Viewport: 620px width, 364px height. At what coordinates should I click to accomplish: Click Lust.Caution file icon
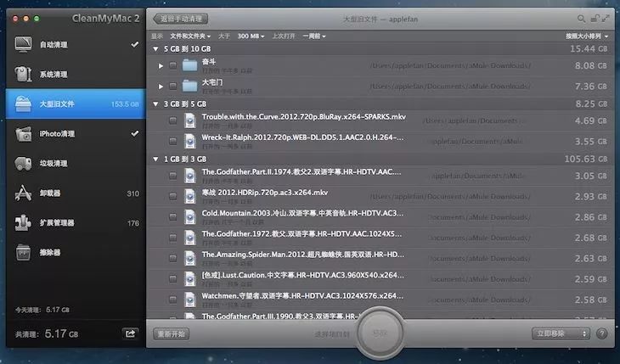point(189,278)
